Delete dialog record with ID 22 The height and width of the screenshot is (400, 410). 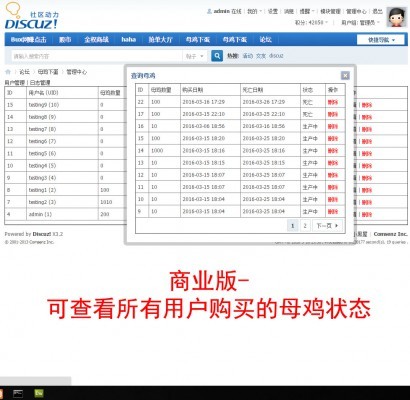(x=333, y=102)
